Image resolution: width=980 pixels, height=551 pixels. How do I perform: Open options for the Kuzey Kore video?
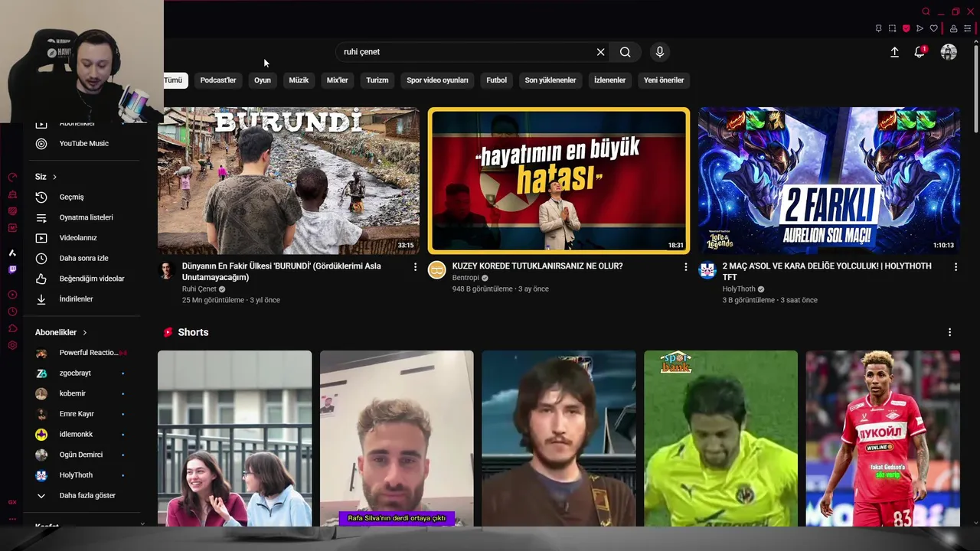[x=685, y=267]
